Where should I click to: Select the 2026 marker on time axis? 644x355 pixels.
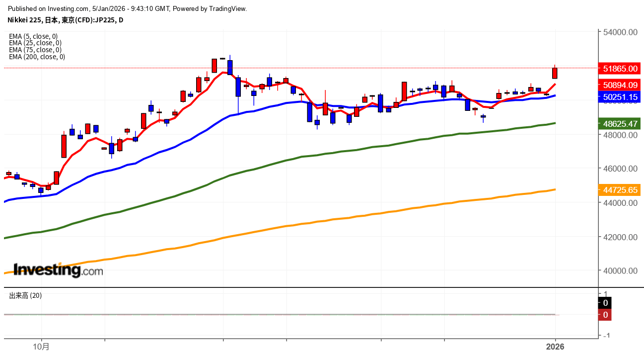click(555, 346)
